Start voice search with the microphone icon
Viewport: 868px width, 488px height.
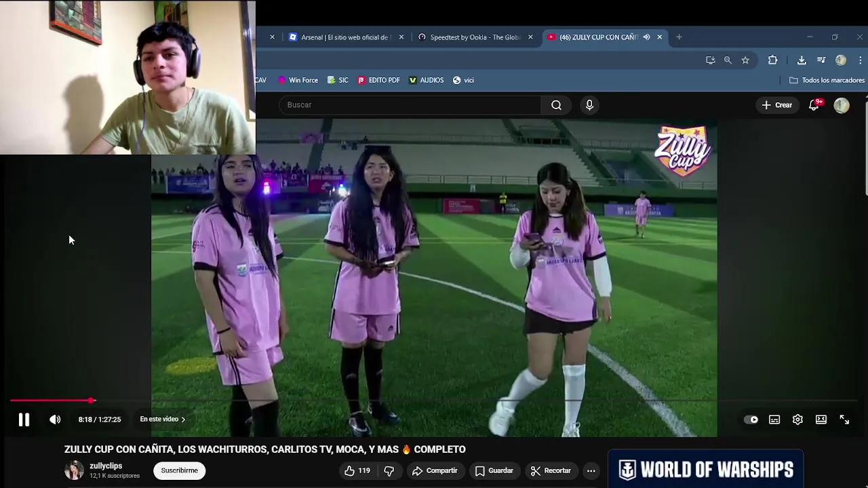click(x=589, y=105)
